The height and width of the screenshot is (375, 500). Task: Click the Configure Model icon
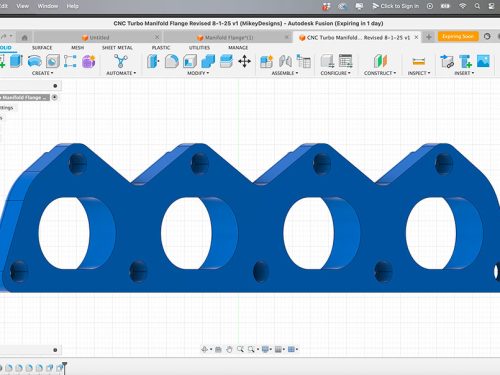pyautogui.click(x=327, y=61)
